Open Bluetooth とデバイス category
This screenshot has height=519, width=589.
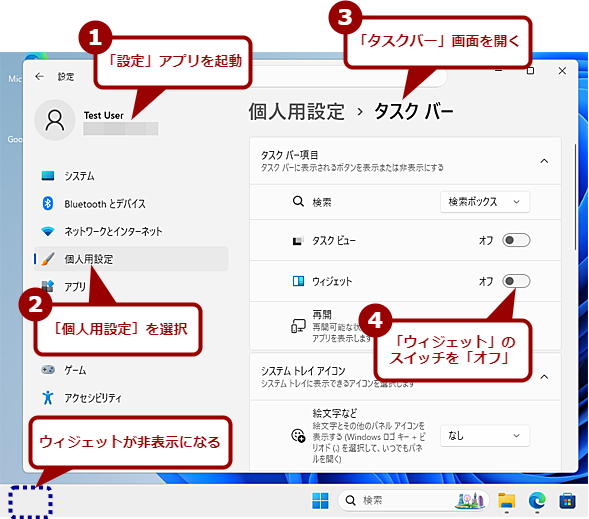tap(105, 204)
